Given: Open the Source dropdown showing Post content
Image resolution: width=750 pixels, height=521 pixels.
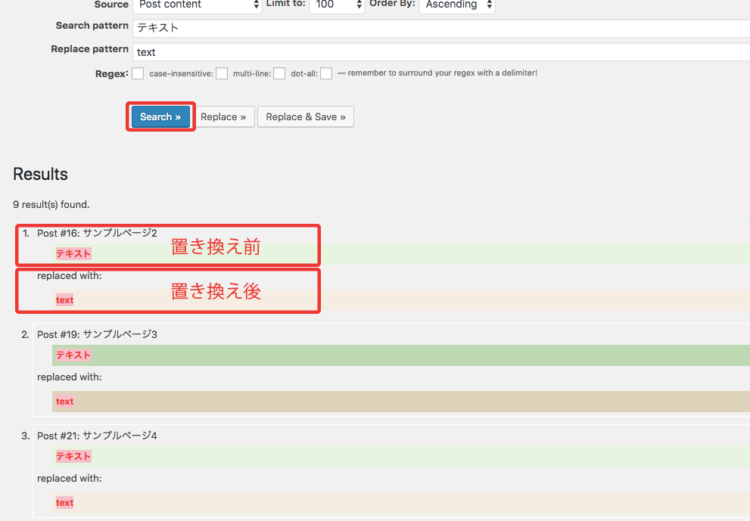Looking at the screenshot, I should (x=197, y=5).
